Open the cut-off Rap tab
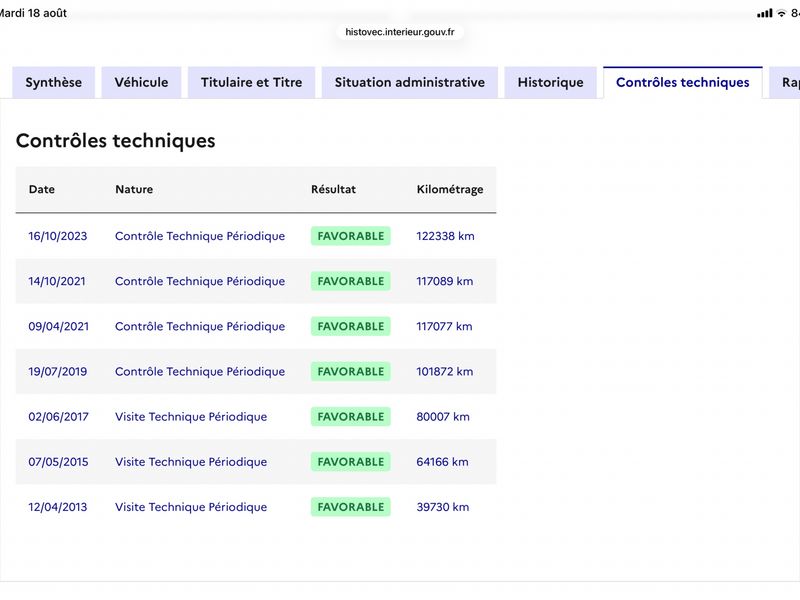The image size is (800, 600). (786, 82)
